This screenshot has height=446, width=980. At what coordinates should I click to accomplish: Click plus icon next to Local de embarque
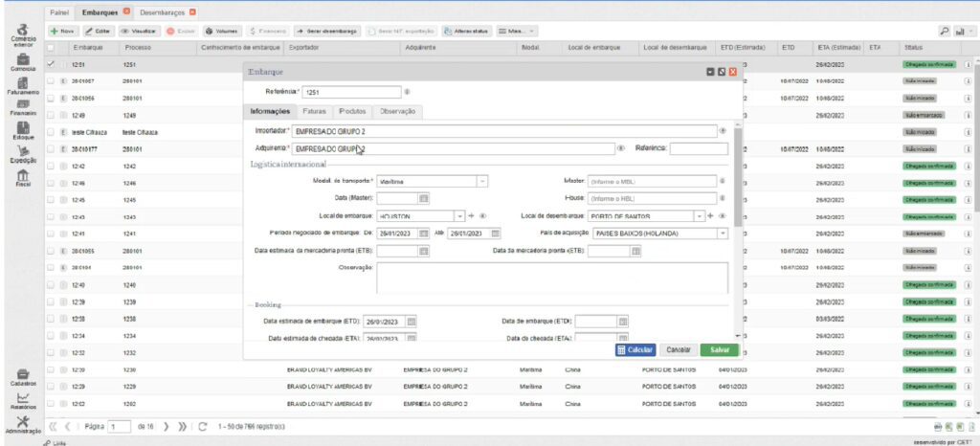pyautogui.click(x=472, y=216)
